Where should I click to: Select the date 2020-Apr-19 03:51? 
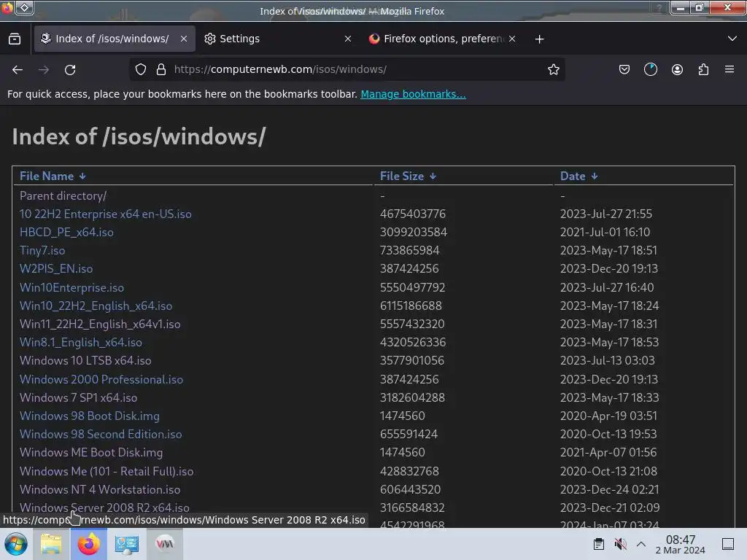[608, 416]
